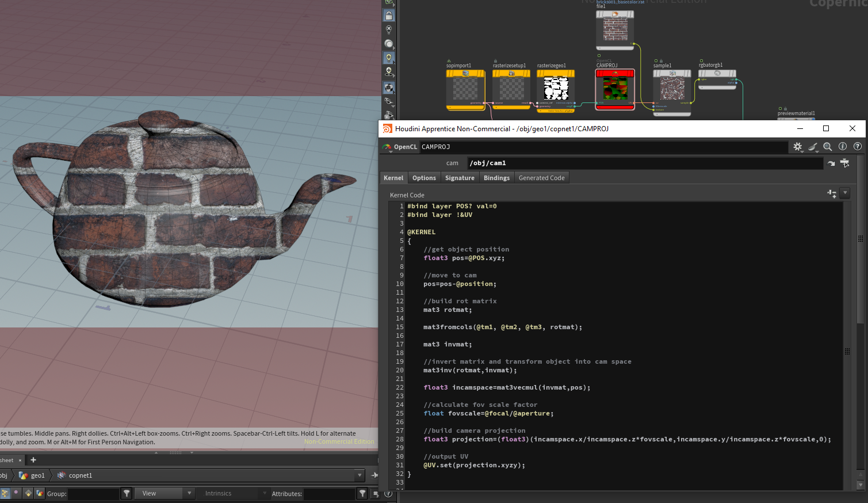
Task: Toggle the viewport lock icon
Action: click(x=389, y=16)
